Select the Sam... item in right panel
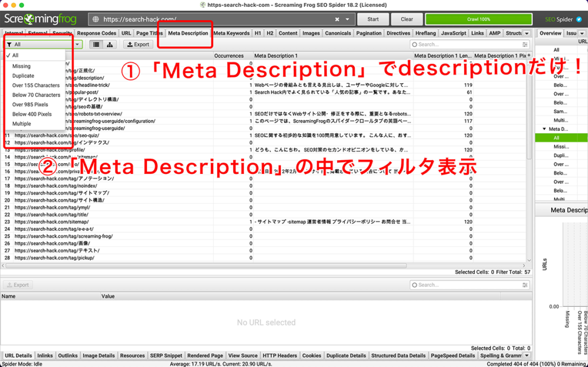The height and width of the screenshot is (367, 588). (560, 111)
